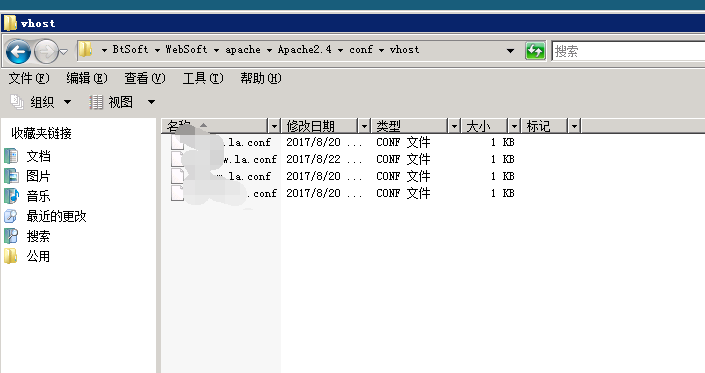This screenshot has height=373, width=705.
Task: Click the 公用 public folder icon
Action: point(11,256)
